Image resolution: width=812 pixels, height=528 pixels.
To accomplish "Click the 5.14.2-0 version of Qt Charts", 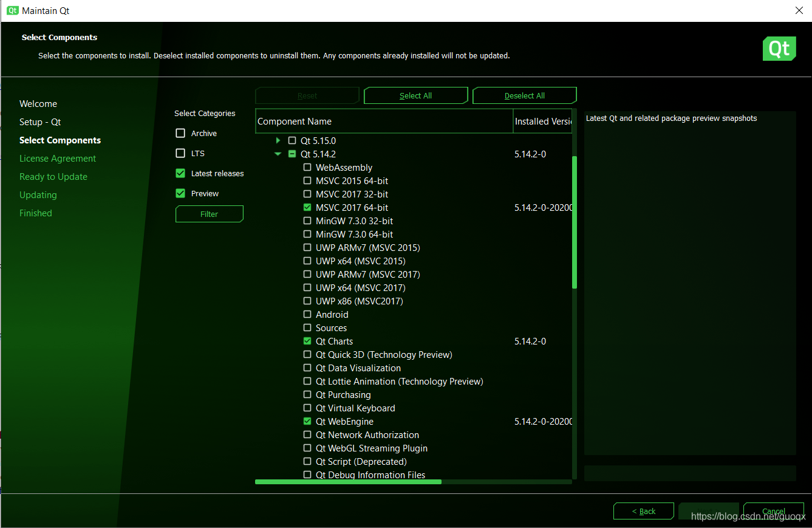I will coord(530,341).
